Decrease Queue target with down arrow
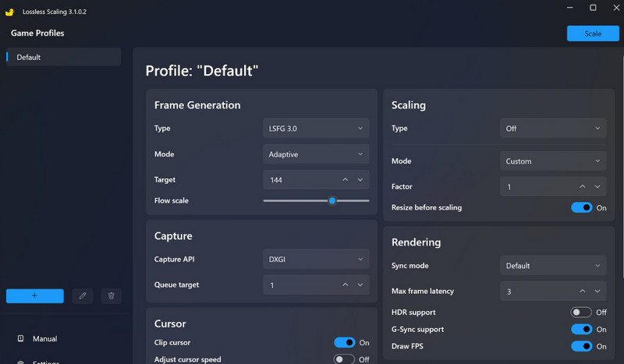The height and width of the screenshot is (364, 624). coord(360,285)
